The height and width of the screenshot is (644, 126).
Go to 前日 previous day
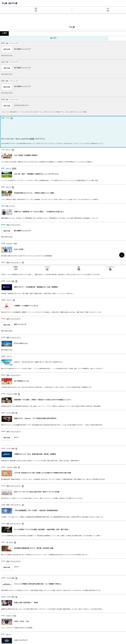4,33
